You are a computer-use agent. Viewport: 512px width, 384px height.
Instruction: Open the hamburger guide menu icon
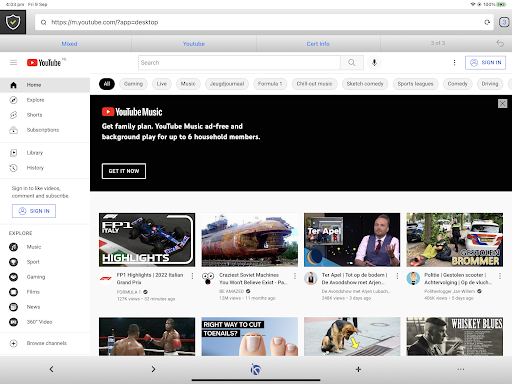(13, 63)
